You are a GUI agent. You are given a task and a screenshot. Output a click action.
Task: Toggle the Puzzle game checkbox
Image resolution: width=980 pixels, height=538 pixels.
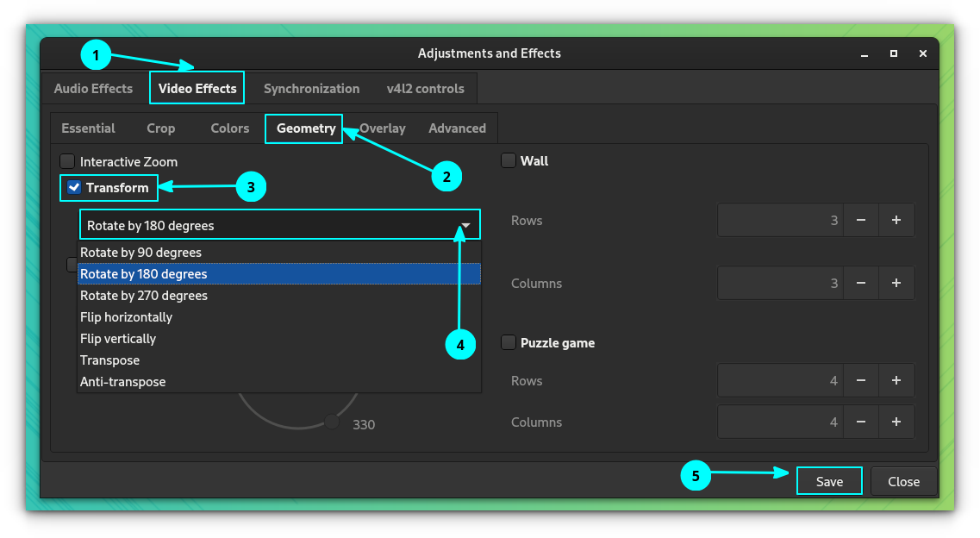[x=509, y=342]
